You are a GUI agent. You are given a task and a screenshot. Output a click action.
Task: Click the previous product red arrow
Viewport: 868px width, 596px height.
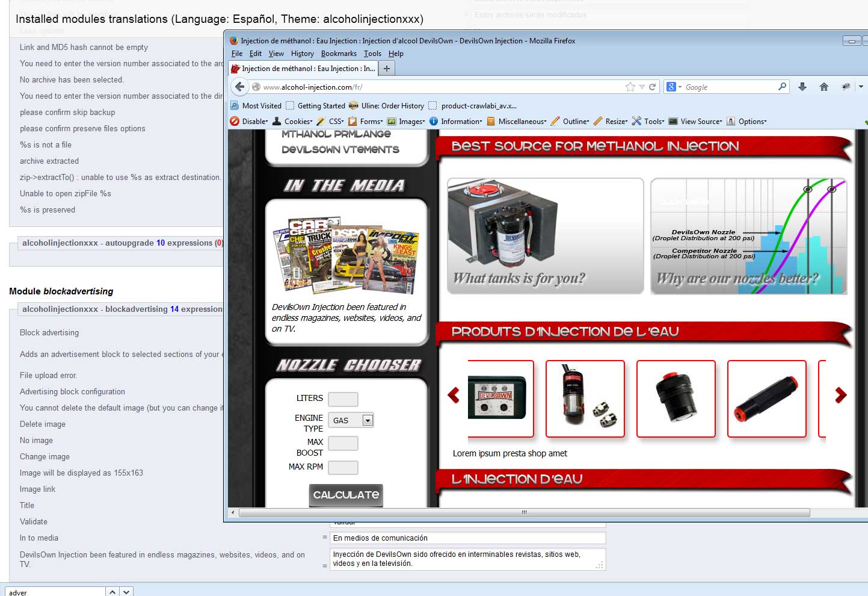tap(454, 395)
